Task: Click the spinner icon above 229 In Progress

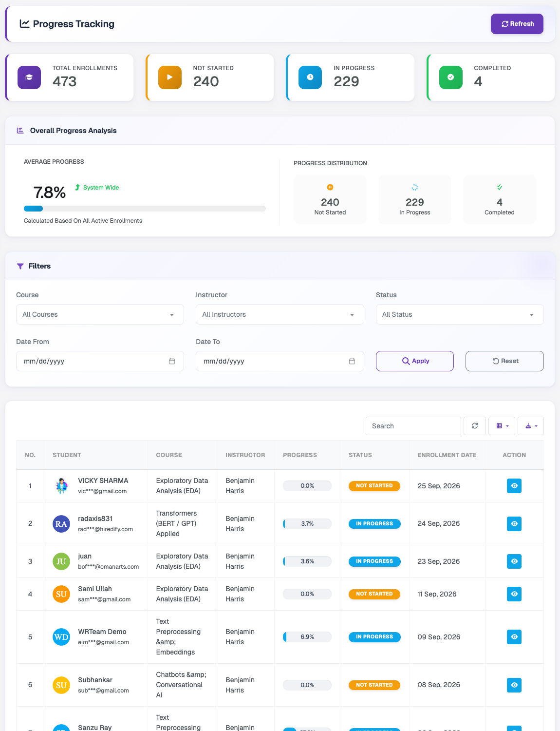Action: point(415,187)
